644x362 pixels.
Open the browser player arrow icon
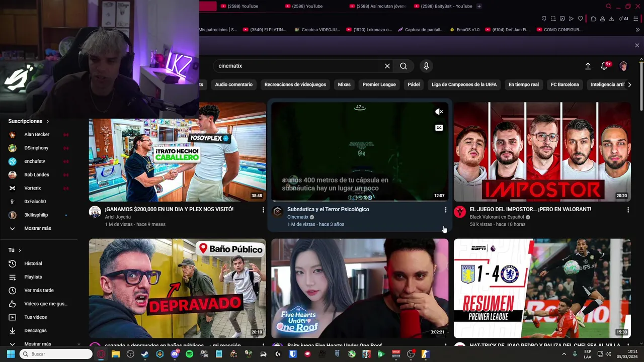[x=571, y=19]
